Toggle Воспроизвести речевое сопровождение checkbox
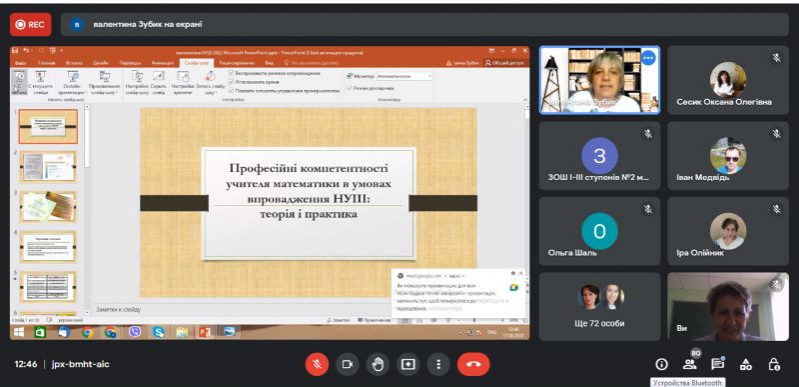 (x=231, y=73)
